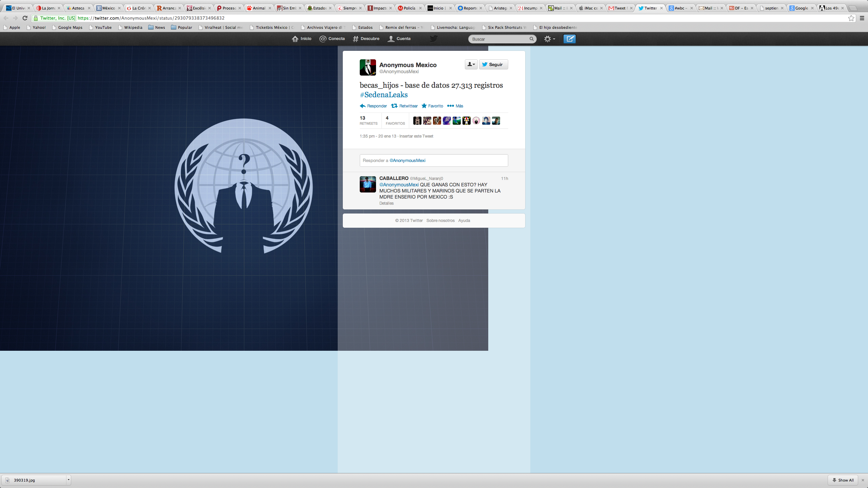The width and height of the screenshot is (868, 488).
Task: Open the Anonymous Mexico profile name
Action: pyautogui.click(x=408, y=65)
